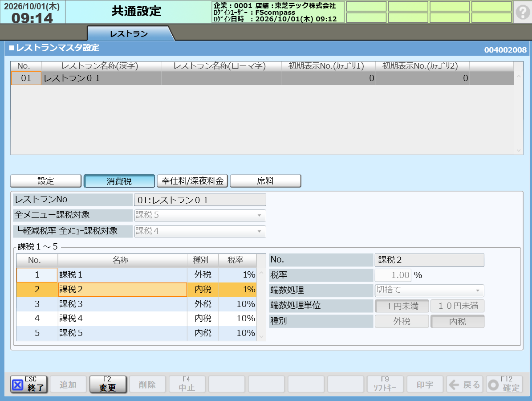532x401 pixels.
Task: Select tax row 課税4
Action: pyautogui.click(x=136, y=319)
